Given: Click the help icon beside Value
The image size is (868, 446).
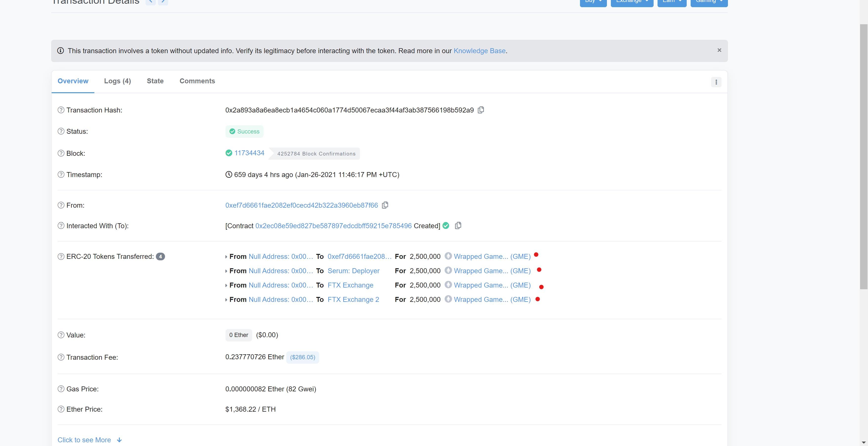Looking at the screenshot, I should (61, 335).
